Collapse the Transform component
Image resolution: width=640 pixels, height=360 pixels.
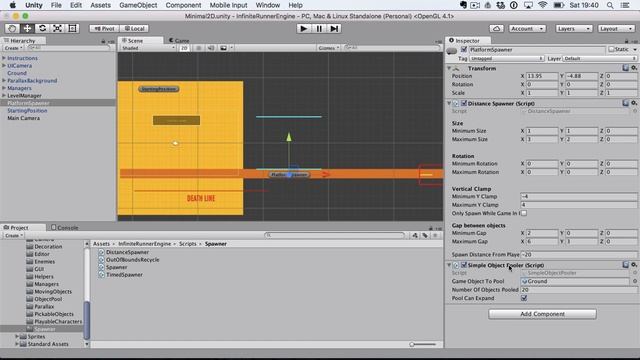[x=449, y=68]
